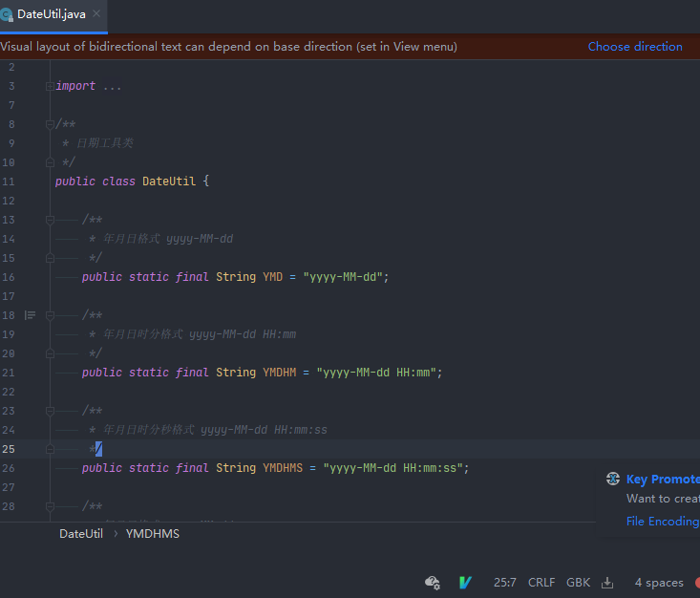The height and width of the screenshot is (598, 700).
Task: Click the Java class file icon in the tab
Action: pos(7,15)
